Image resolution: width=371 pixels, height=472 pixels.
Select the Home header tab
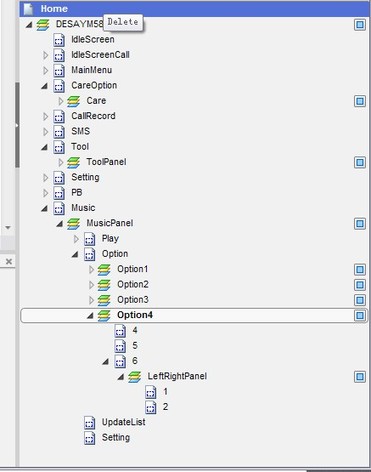coord(194,9)
